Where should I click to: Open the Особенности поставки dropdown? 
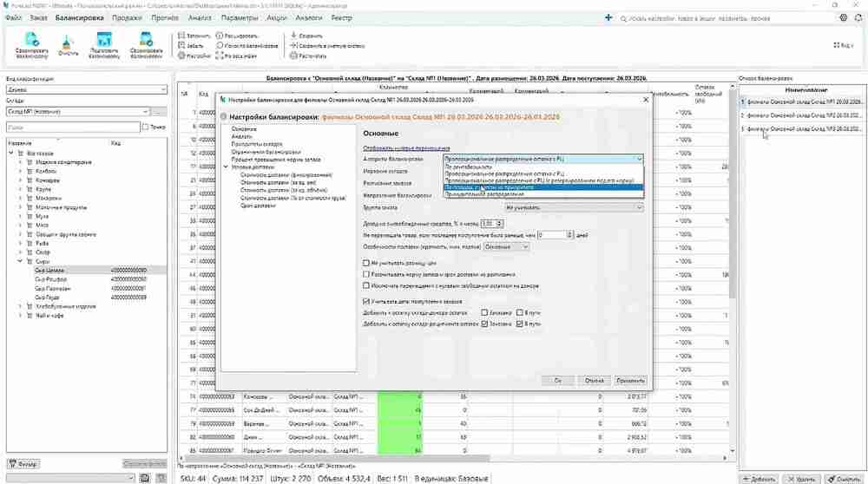coord(507,246)
